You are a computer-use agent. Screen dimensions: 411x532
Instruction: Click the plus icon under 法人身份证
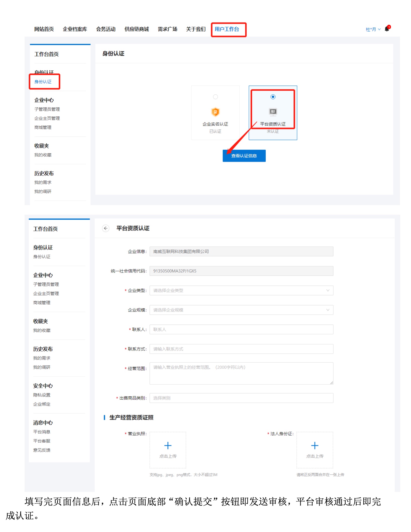pyautogui.click(x=315, y=445)
